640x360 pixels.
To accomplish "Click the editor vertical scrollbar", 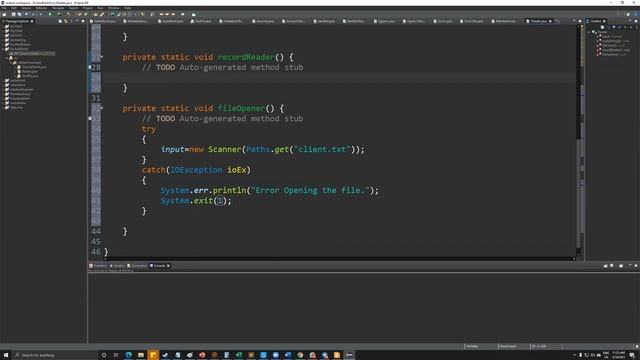I will coord(578,141).
